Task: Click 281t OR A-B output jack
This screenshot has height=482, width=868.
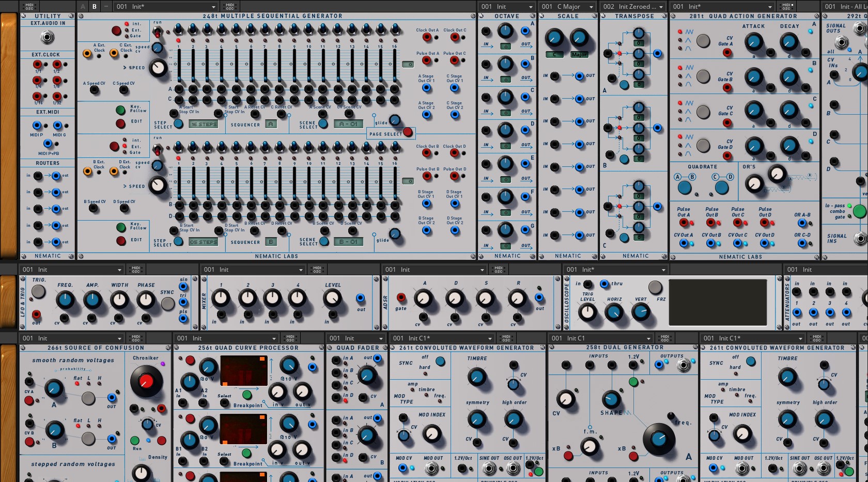Action: pos(802,223)
